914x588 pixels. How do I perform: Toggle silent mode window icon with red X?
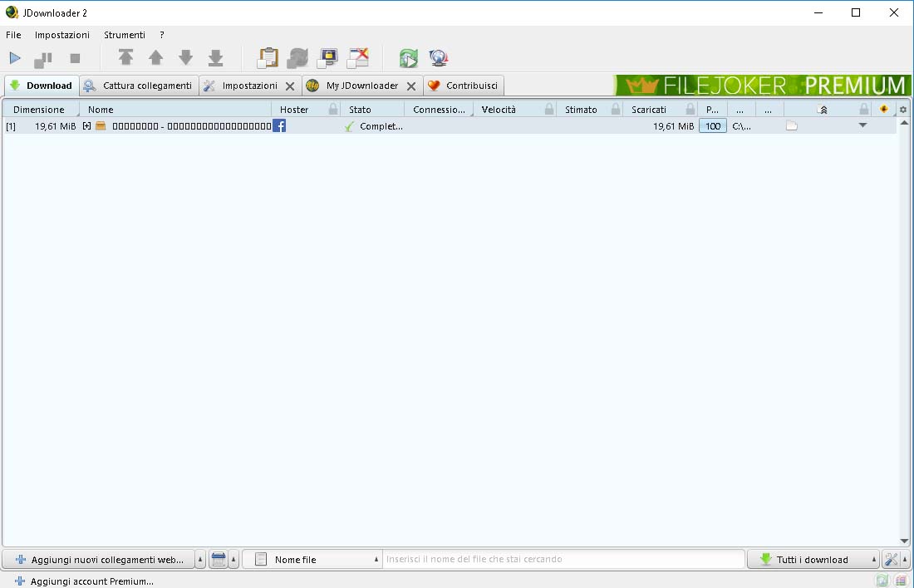coord(358,57)
